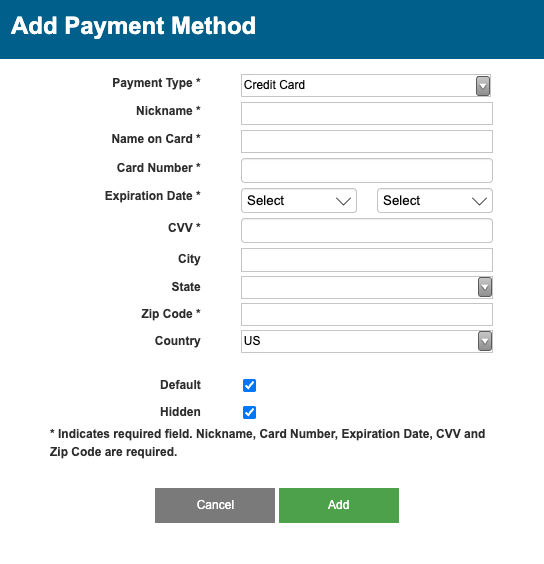Focus the Nickname input field
Image resolution: width=544 pixels, height=564 pixels.
(x=367, y=113)
